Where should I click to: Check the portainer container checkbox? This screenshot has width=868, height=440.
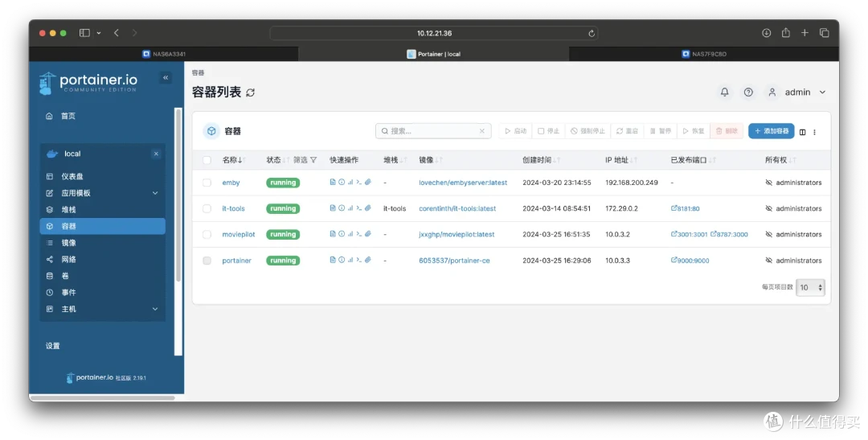tap(207, 261)
